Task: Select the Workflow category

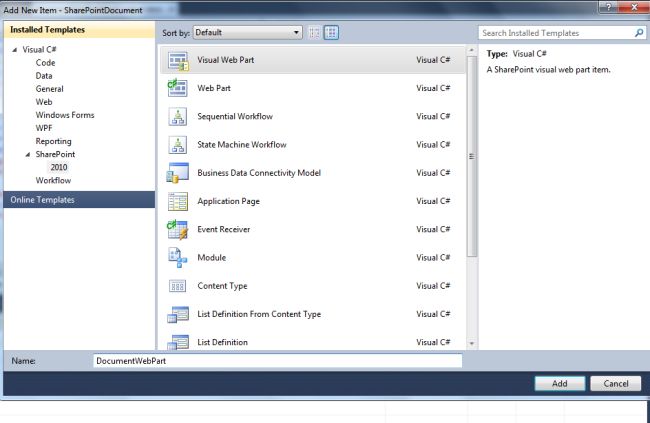Action: (53, 180)
